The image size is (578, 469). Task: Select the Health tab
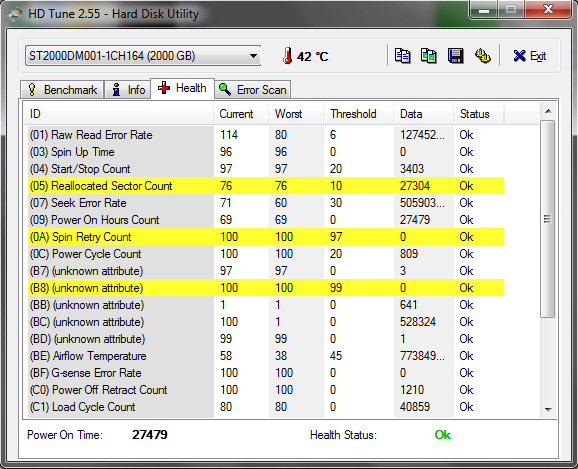click(182, 88)
